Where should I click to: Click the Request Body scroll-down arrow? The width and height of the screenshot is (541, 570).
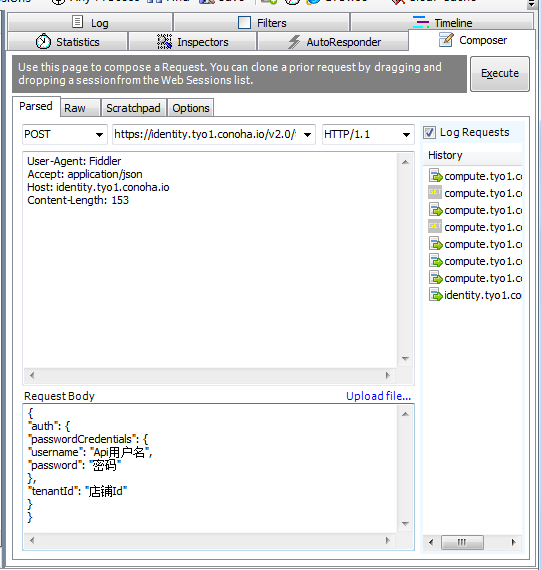pyautogui.click(x=405, y=524)
